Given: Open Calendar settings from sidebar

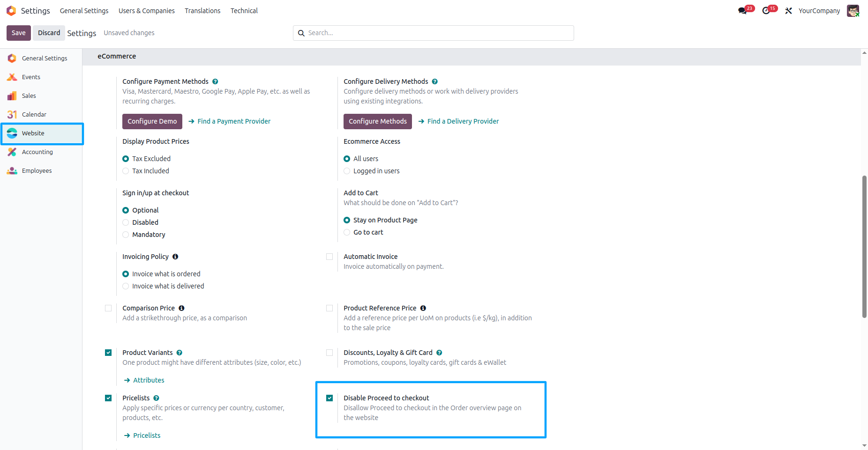Looking at the screenshot, I should point(12,114).
